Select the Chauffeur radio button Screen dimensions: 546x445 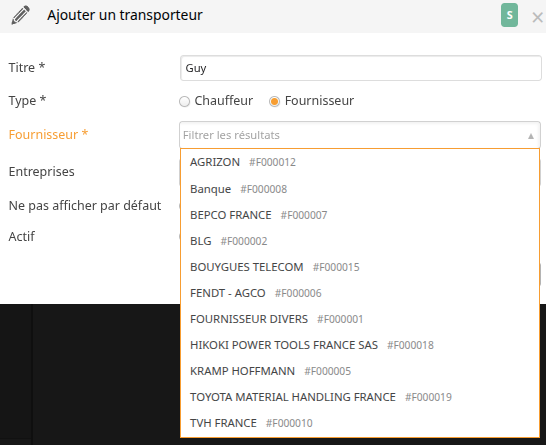(185, 101)
